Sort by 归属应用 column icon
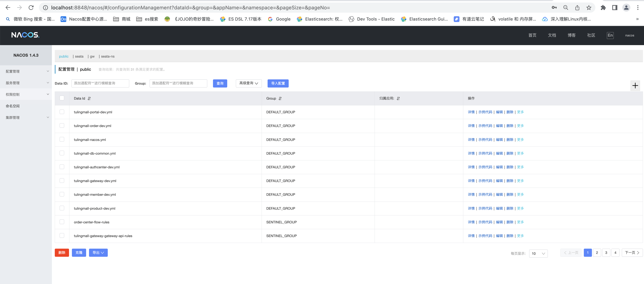Image resolution: width=644 pixels, height=284 pixels. [398, 98]
